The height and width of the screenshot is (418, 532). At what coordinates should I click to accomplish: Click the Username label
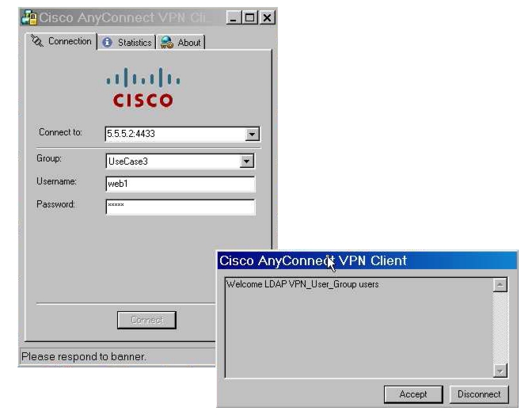click(x=57, y=181)
